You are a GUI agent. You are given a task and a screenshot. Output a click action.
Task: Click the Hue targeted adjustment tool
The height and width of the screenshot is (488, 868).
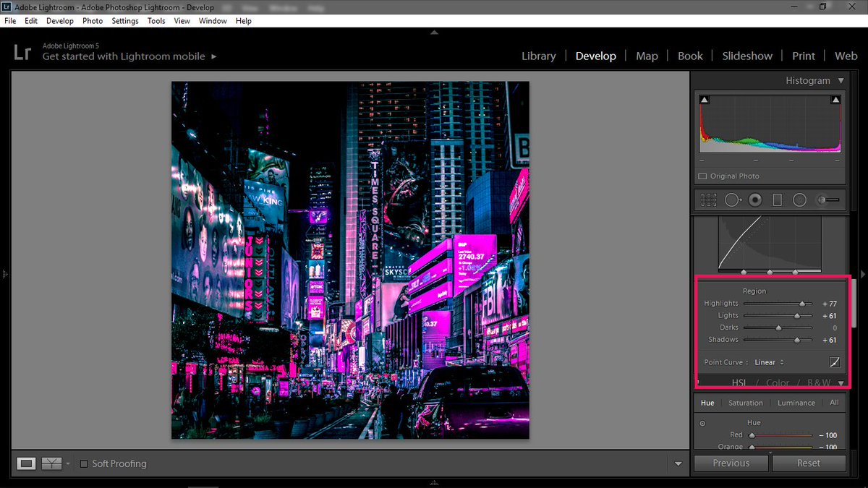pyautogui.click(x=702, y=423)
